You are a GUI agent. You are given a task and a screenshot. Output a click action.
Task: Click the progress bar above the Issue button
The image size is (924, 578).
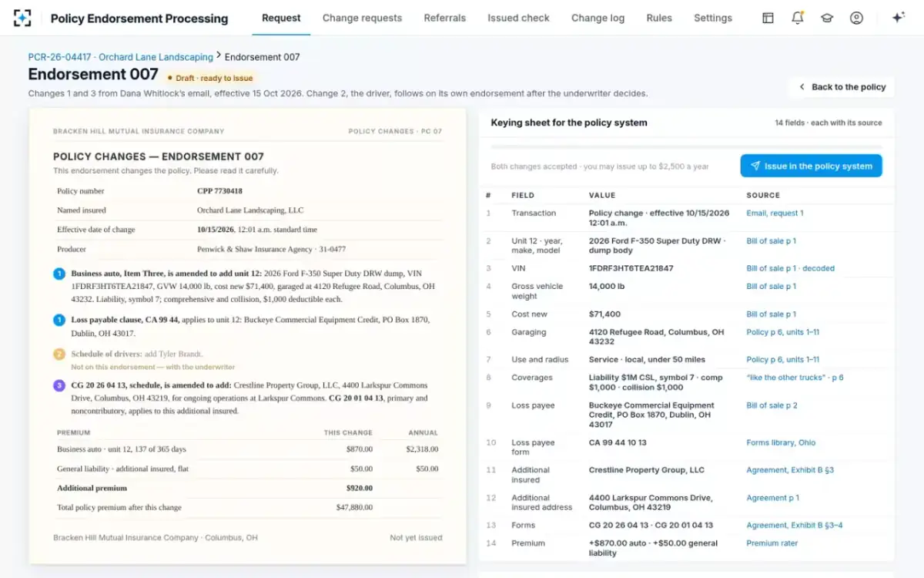[687, 146]
